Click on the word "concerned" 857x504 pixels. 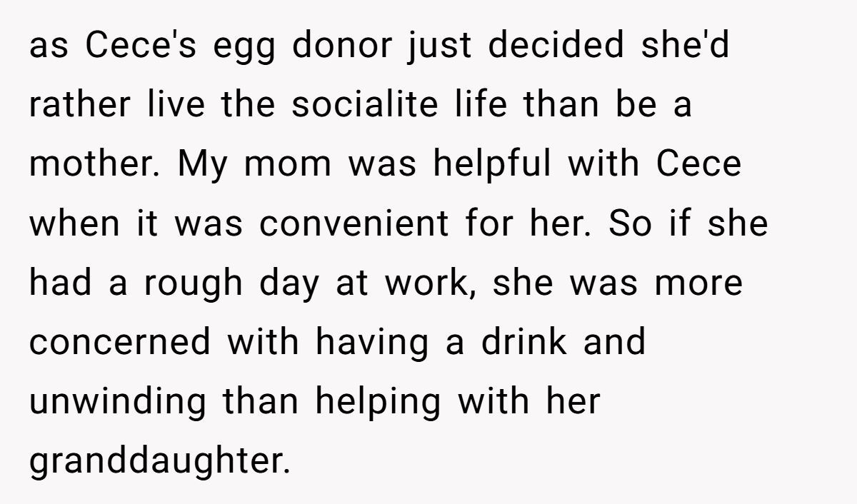[x=120, y=343]
